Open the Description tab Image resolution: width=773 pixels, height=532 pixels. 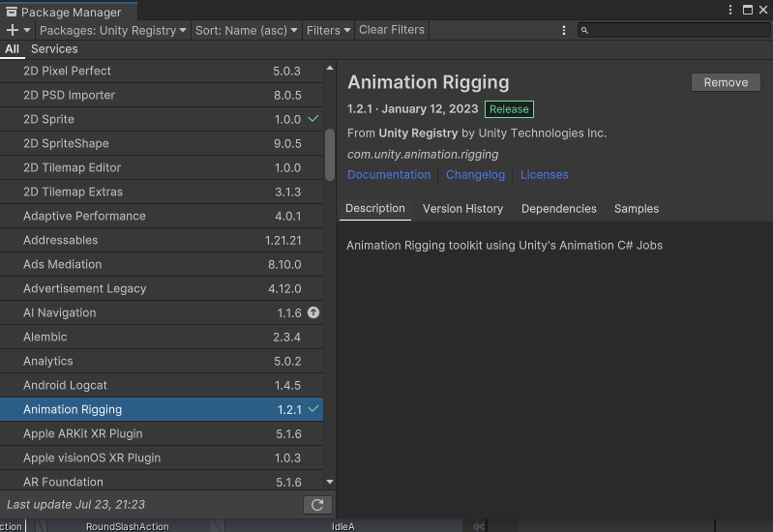pyautogui.click(x=375, y=209)
